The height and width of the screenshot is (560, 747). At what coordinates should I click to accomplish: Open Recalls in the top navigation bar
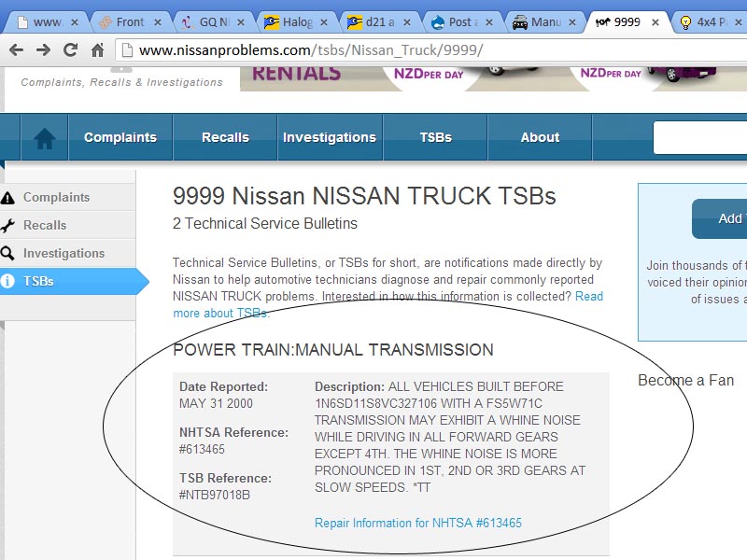click(225, 137)
